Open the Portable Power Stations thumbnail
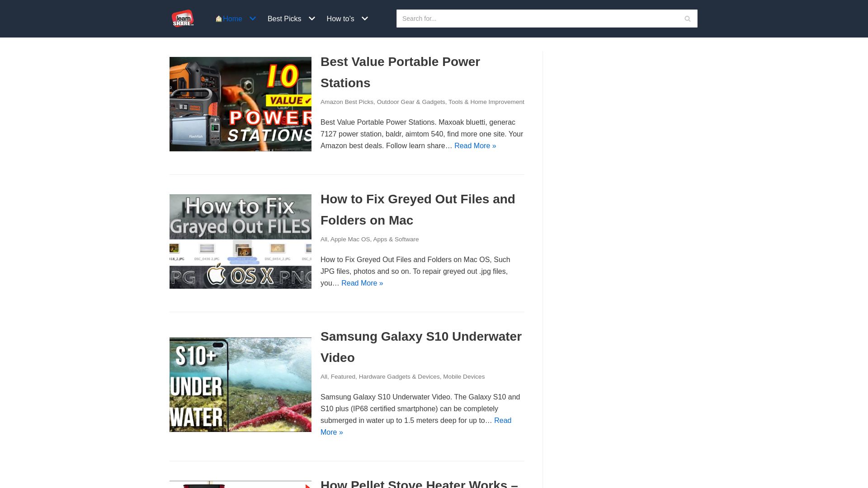This screenshot has height=488, width=868. point(240,104)
